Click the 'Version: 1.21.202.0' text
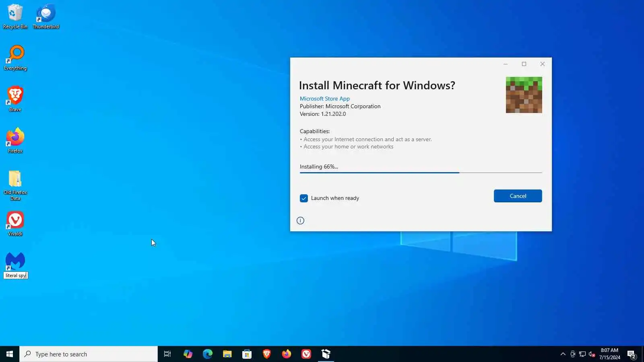Screen dimensions: 644x362 tap(323, 114)
